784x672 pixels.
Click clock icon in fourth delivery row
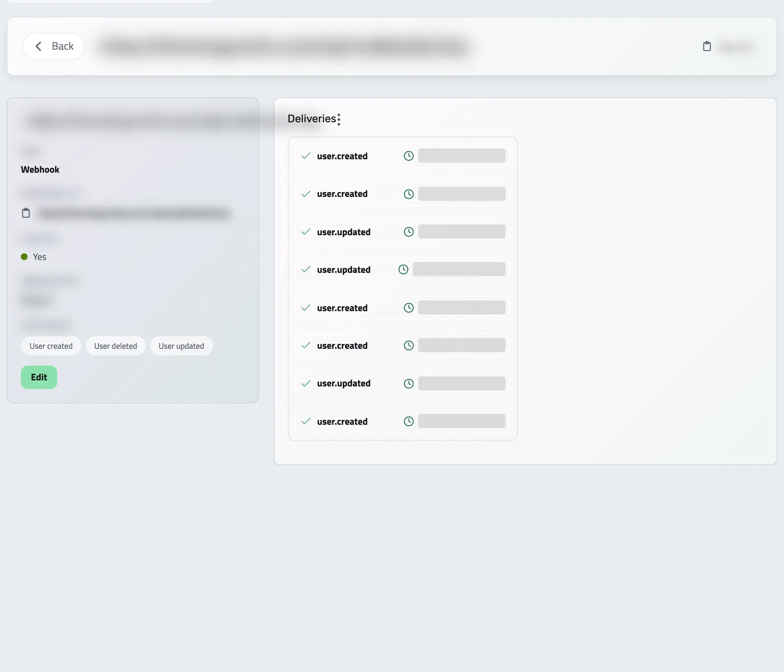click(x=403, y=269)
